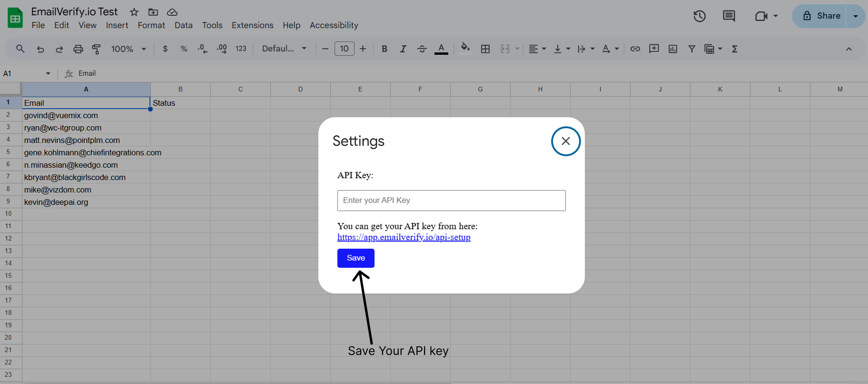
Task: Decrease the font size
Action: click(325, 49)
